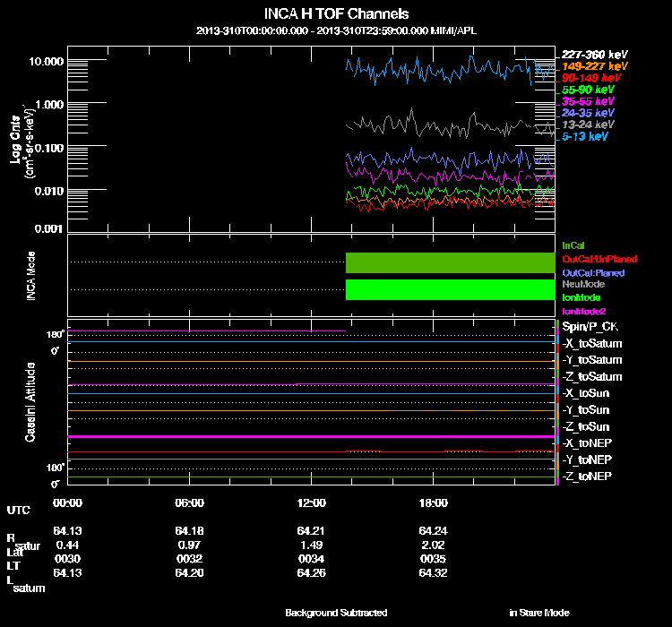
Task: Click the 'INCA H TOF Channels' title
Action: (336, 13)
